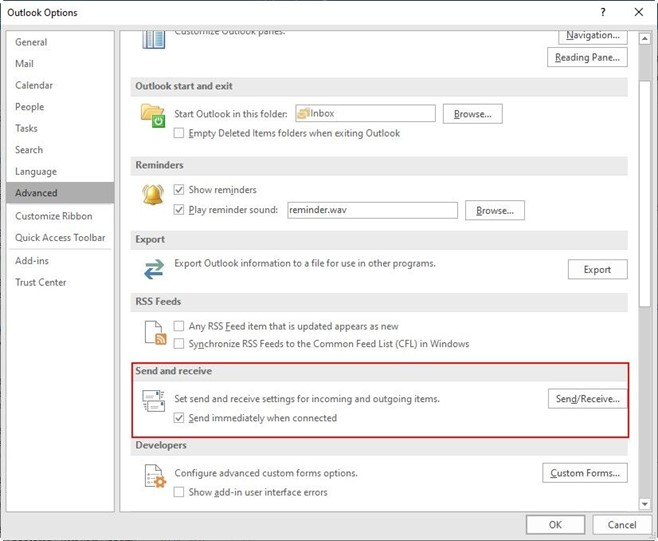
Task: Click the reminder.wav sound file field
Action: pyautogui.click(x=372, y=210)
